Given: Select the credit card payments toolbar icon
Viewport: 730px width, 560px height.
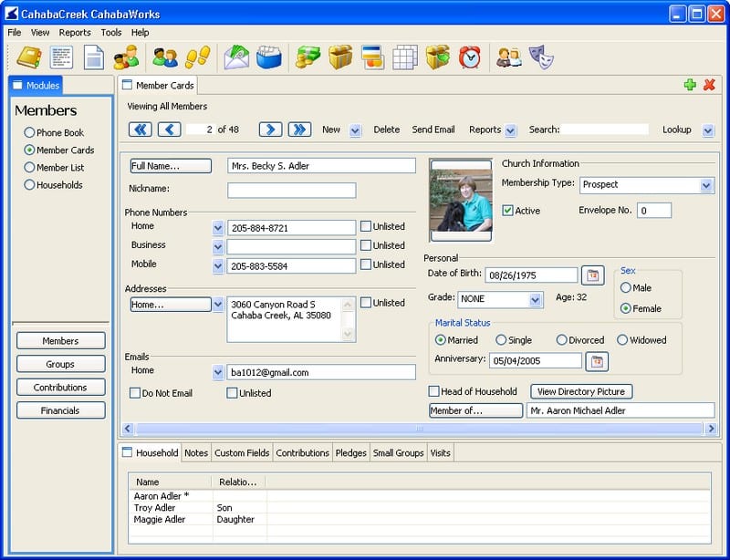Looking at the screenshot, I should tap(374, 56).
